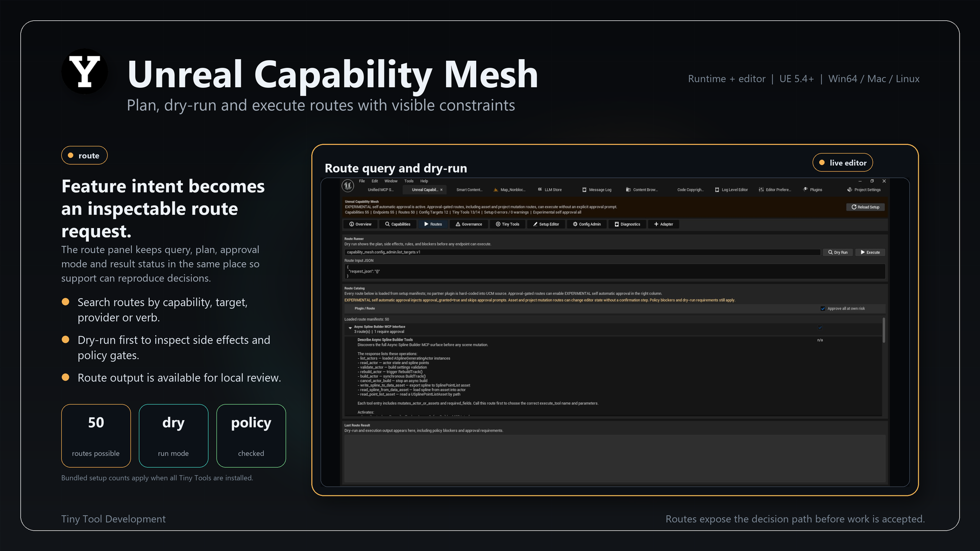Click the Last Route Result output area

[x=615, y=458]
